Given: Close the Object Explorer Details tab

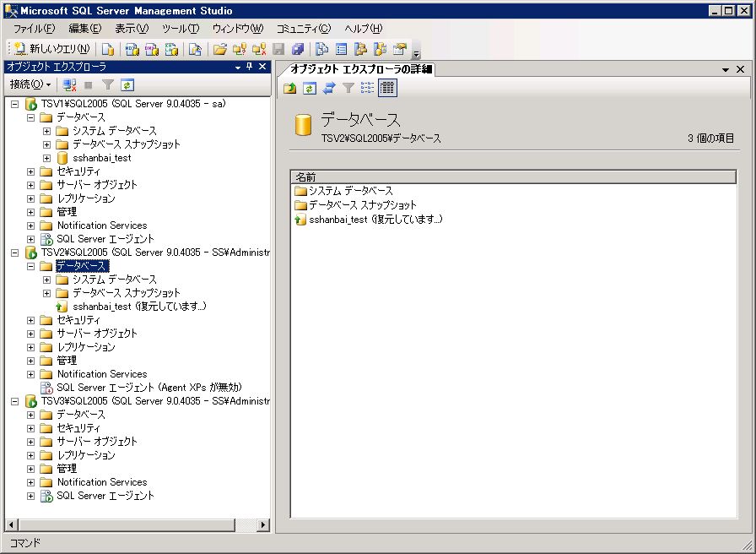Looking at the screenshot, I should pyautogui.click(x=741, y=70).
